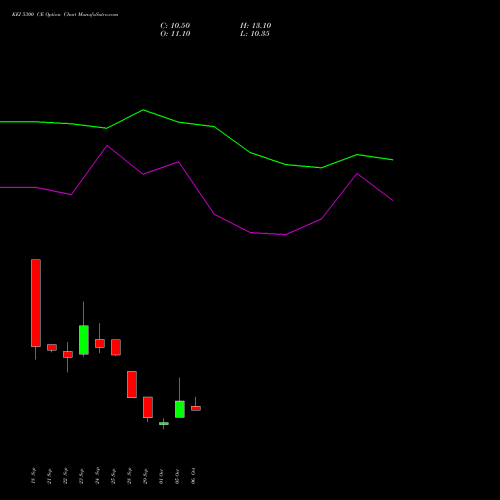This screenshot has height=500, width=500.
Task: Select the open value O: 11.10
Action: (175, 34)
